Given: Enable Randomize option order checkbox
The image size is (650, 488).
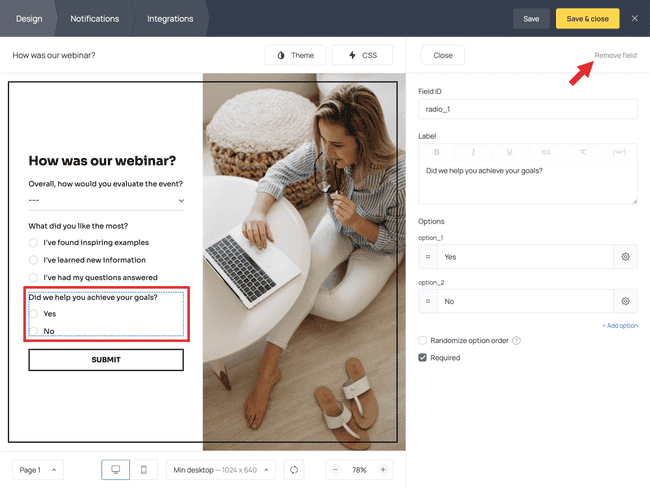Looking at the screenshot, I should pyautogui.click(x=422, y=340).
